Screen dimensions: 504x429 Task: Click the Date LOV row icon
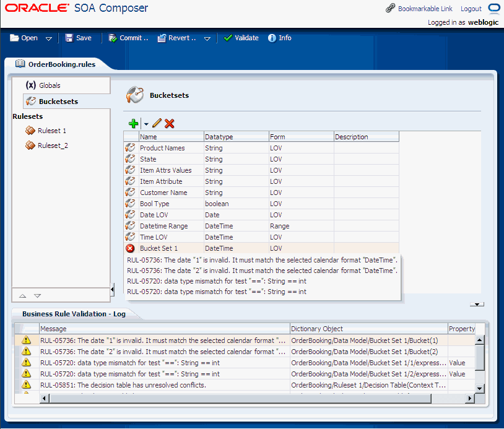130,215
